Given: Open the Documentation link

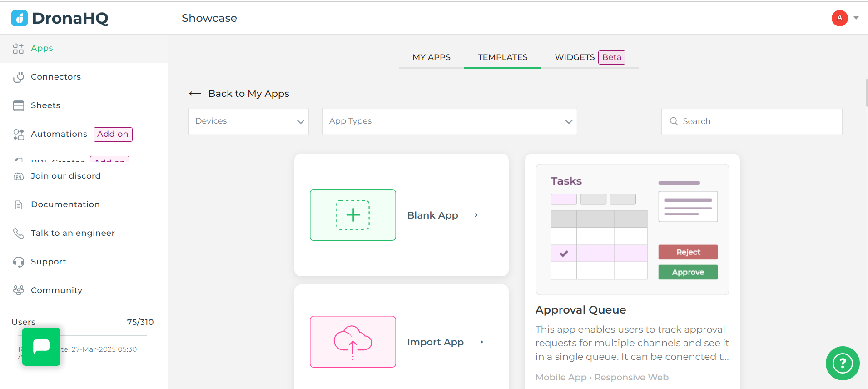Looking at the screenshot, I should pos(65,204).
